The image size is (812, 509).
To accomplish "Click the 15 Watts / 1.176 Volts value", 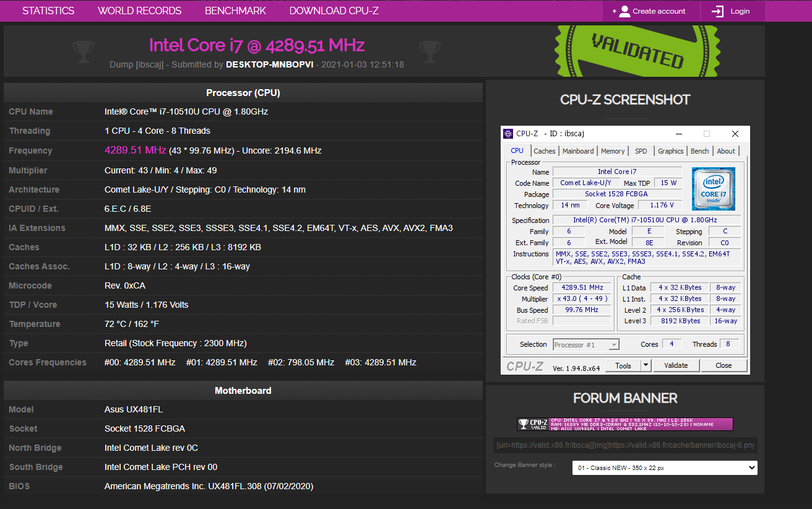I will point(147,305).
